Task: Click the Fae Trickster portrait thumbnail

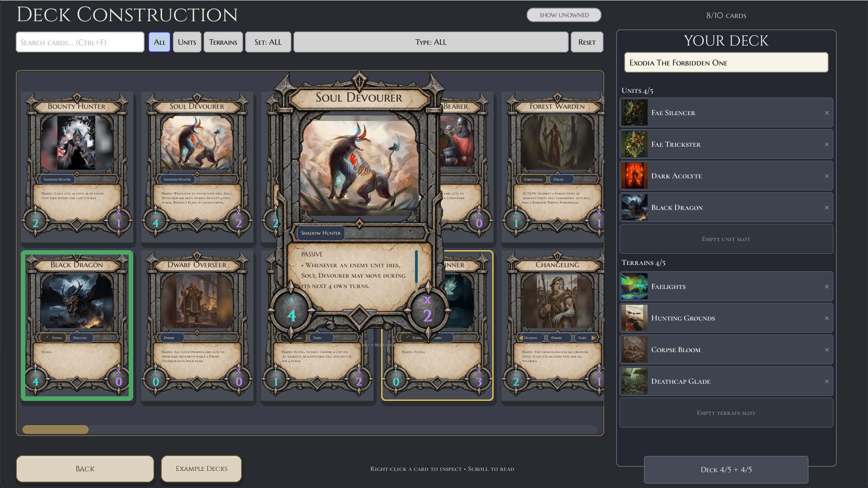Action: 635,144
